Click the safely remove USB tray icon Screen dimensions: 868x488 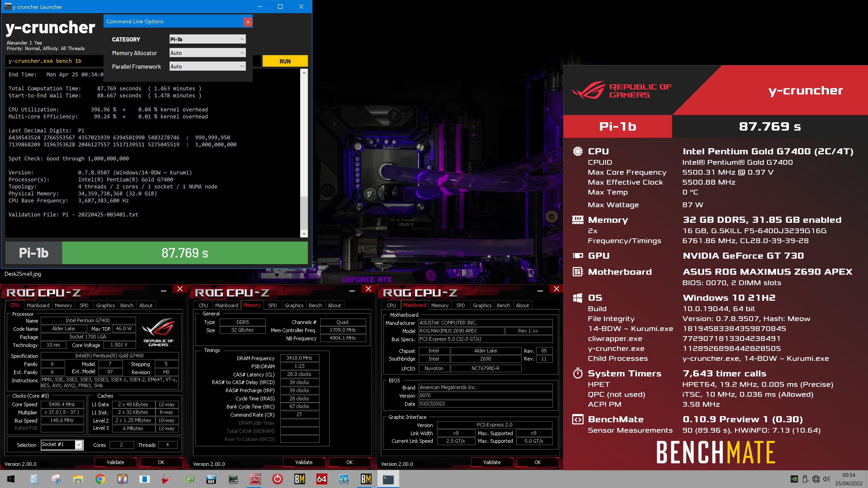[805, 479]
